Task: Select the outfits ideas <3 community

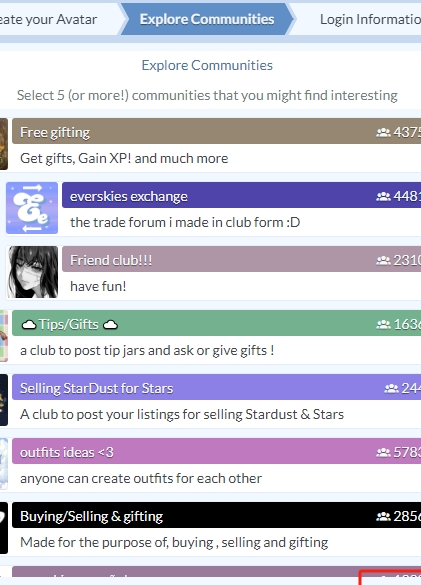Action: point(216,464)
